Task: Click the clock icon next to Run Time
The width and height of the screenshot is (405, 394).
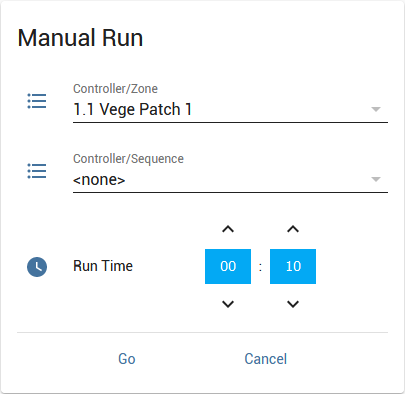Action: [x=37, y=267]
